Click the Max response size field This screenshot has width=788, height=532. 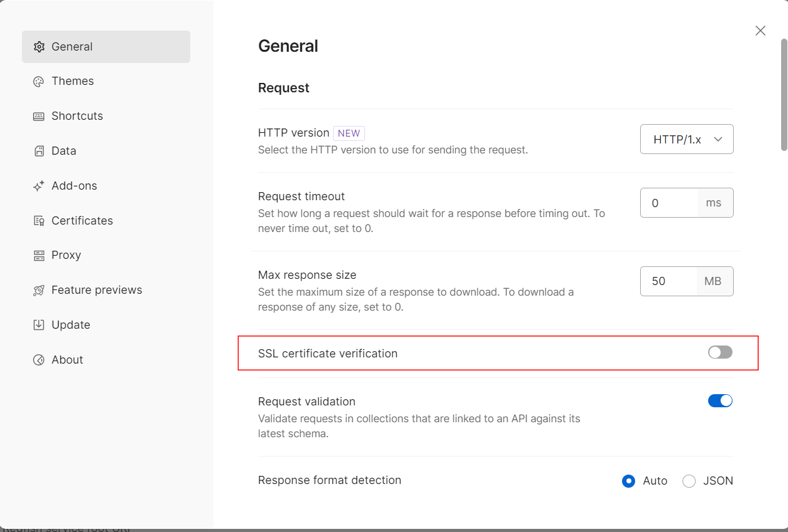[668, 281]
